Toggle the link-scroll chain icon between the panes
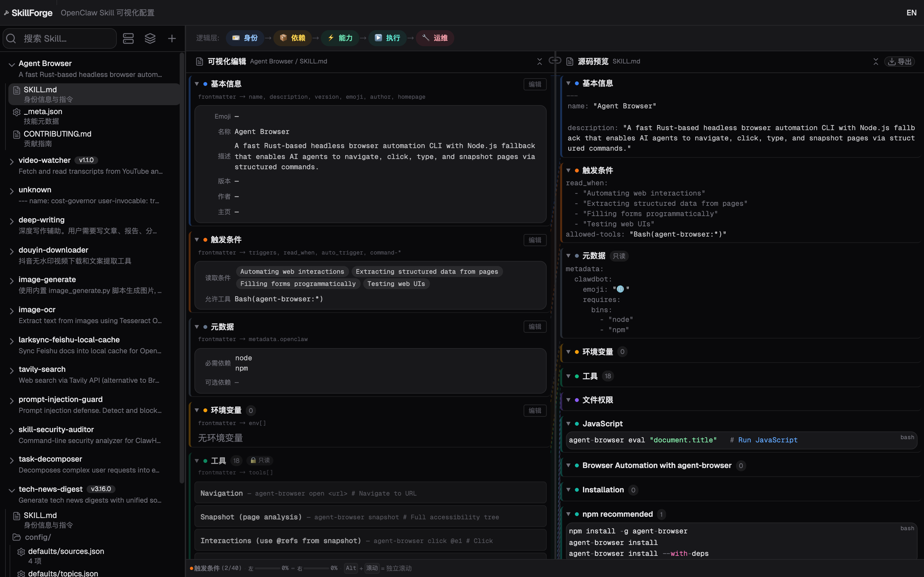This screenshot has height=577, width=924. (x=554, y=61)
